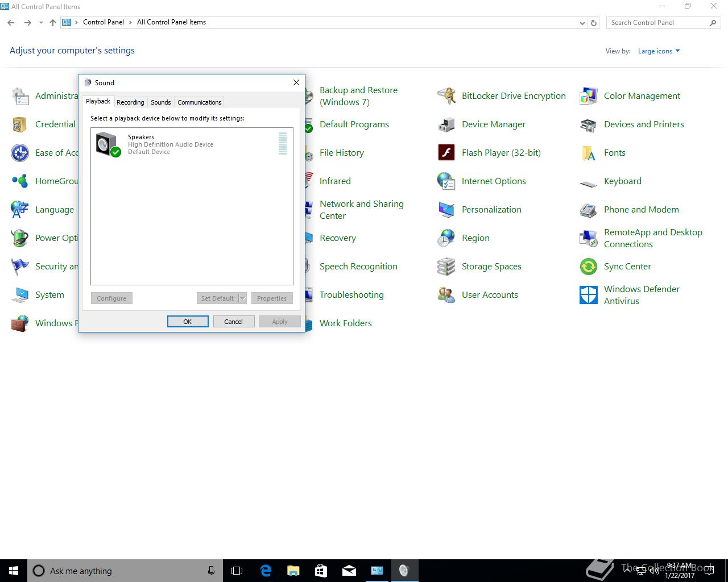Image resolution: width=728 pixels, height=582 pixels.
Task: Switch to the Sounds tab
Action: (x=161, y=102)
